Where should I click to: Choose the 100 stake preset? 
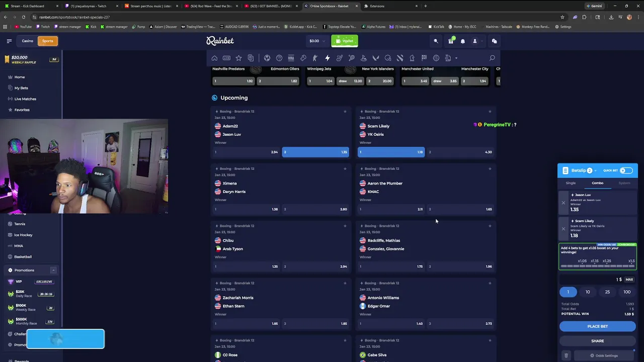click(x=627, y=292)
